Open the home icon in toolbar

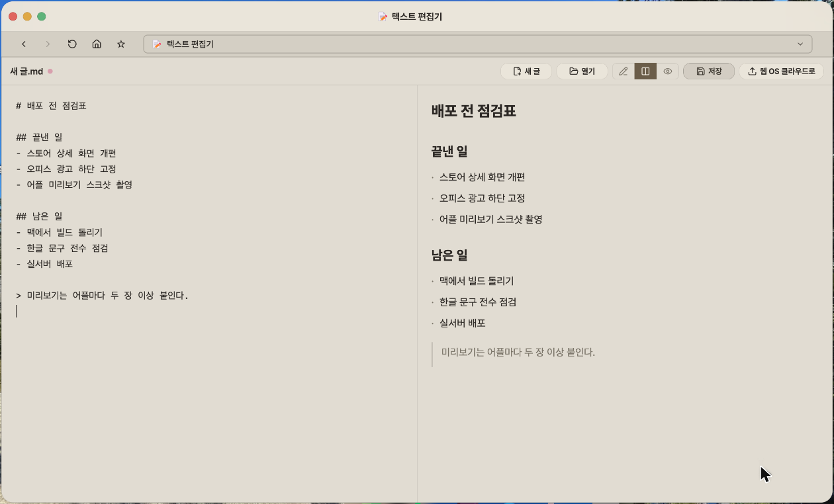click(97, 44)
